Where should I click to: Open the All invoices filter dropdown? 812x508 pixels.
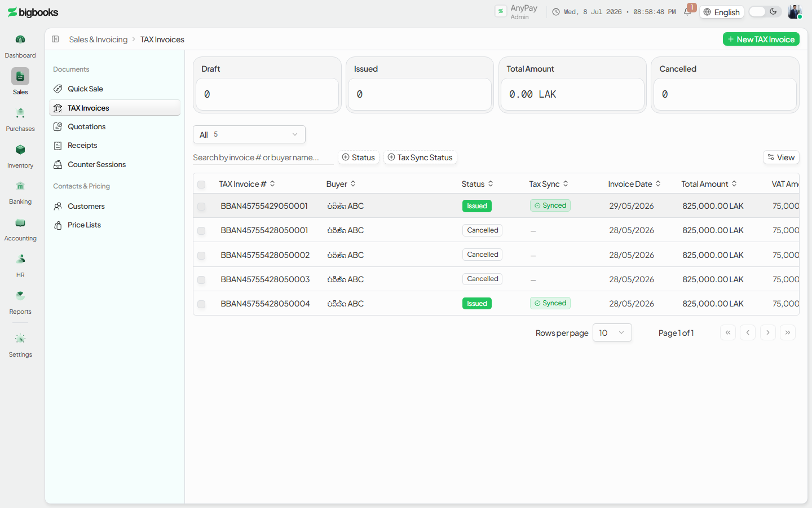point(249,134)
